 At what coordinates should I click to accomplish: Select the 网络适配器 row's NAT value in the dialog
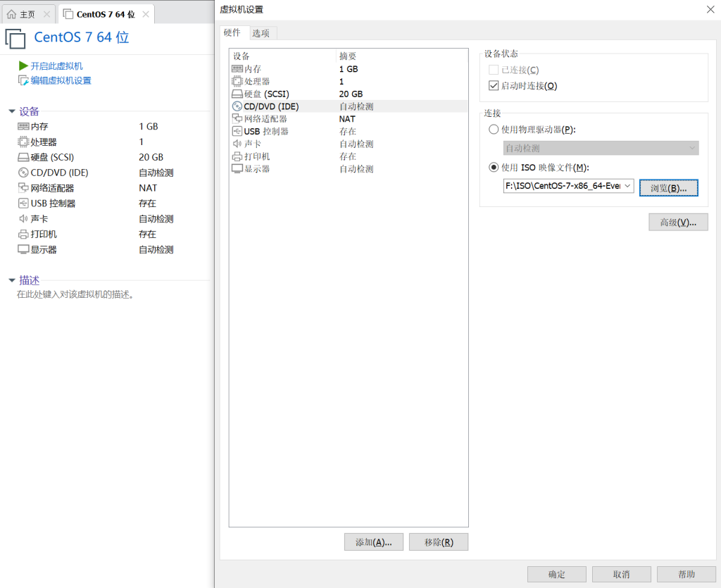[347, 118]
